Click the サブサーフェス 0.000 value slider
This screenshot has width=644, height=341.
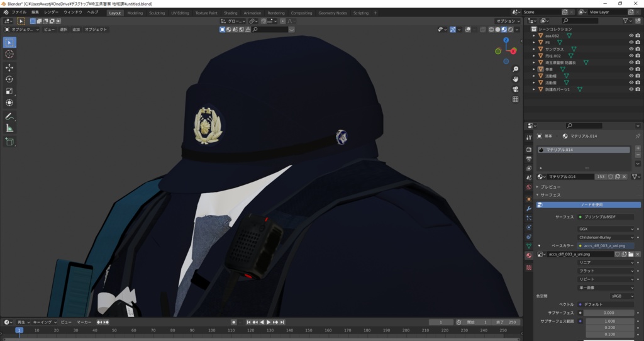pos(609,313)
